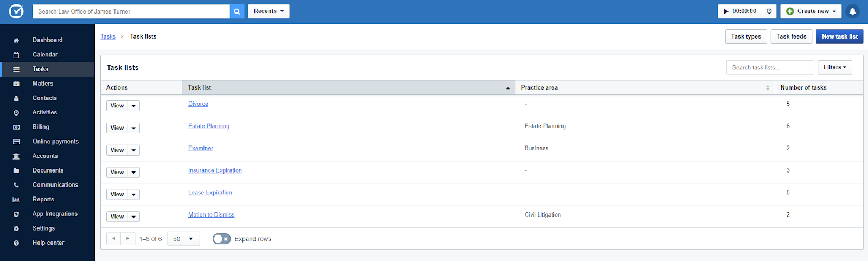
Task: Open the Filters dropdown
Action: point(835,67)
